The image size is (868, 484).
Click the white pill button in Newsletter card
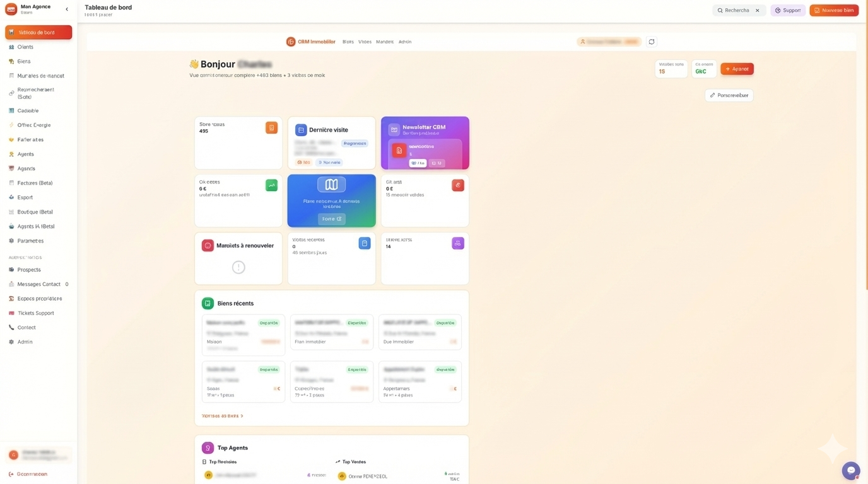pyautogui.click(x=418, y=163)
